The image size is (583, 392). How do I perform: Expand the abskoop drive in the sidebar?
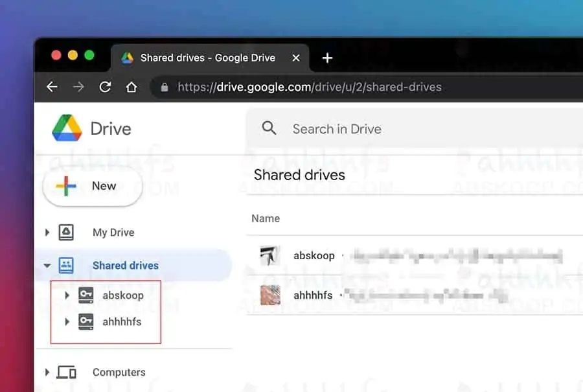(67, 295)
